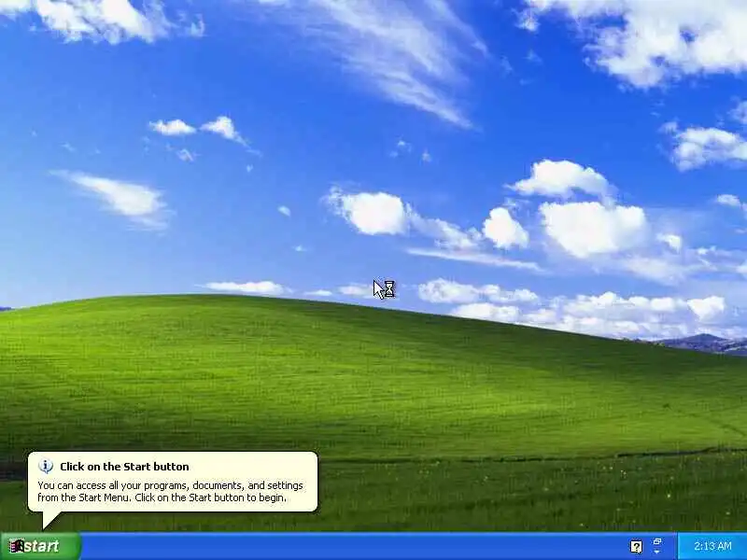Click the 2:13 AM clock
Viewport: 747px width, 560px height.
[x=712, y=546]
